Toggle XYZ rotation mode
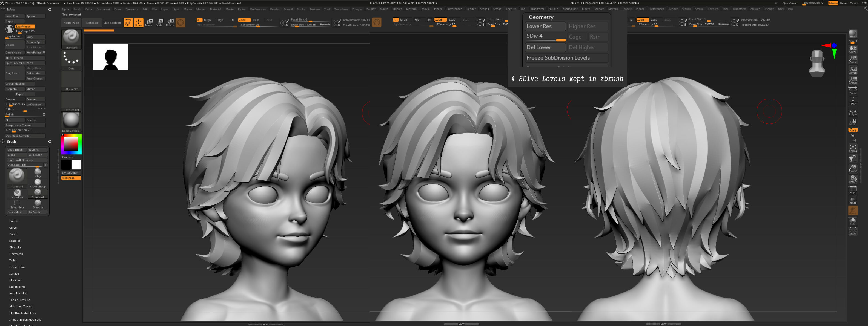 point(853,130)
